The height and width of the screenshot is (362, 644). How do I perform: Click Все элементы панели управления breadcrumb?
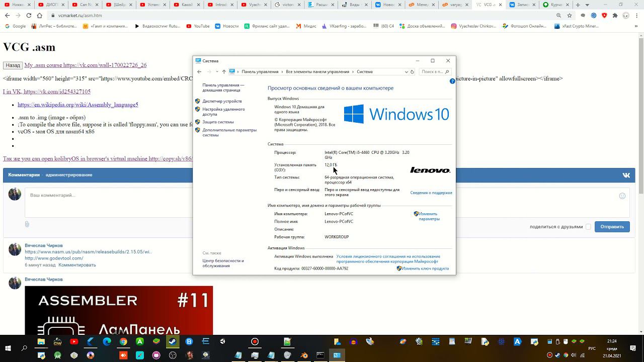point(317,72)
